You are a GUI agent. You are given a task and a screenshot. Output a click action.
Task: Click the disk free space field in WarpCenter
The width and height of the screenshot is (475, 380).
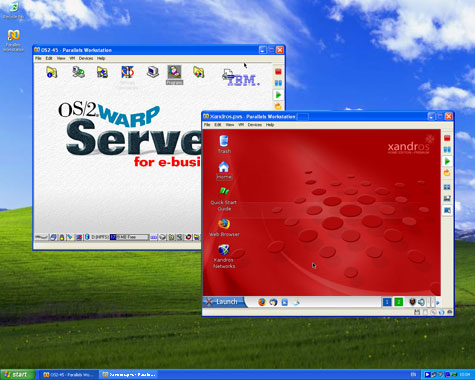(129, 237)
